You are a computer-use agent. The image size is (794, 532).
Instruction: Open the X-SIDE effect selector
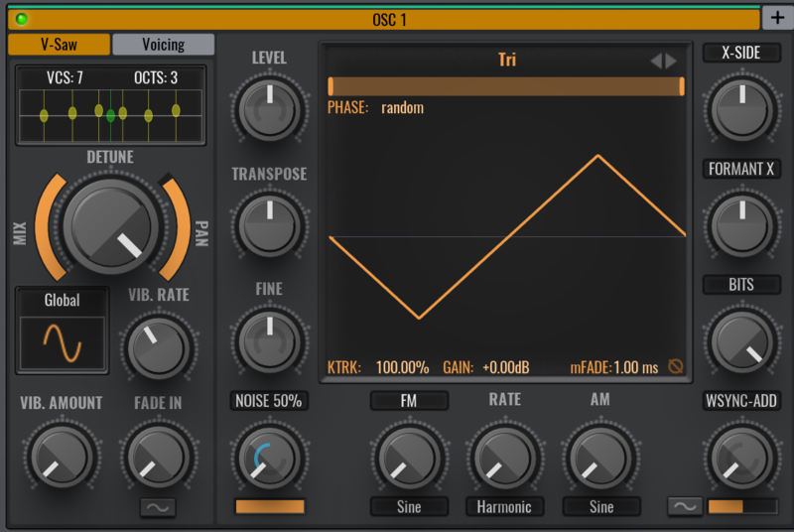741,53
